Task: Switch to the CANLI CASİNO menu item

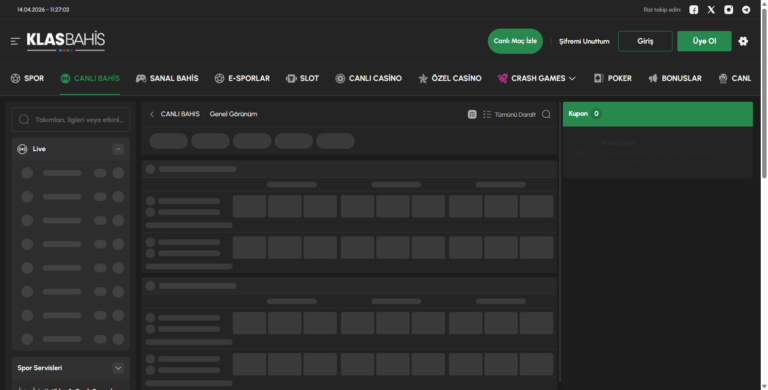Action: [x=368, y=78]
